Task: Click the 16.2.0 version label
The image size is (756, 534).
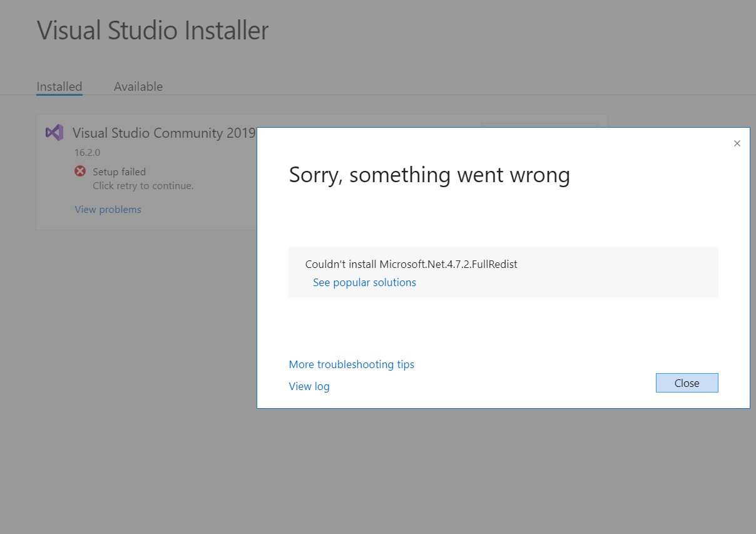Action: click(x=88, y=152)
